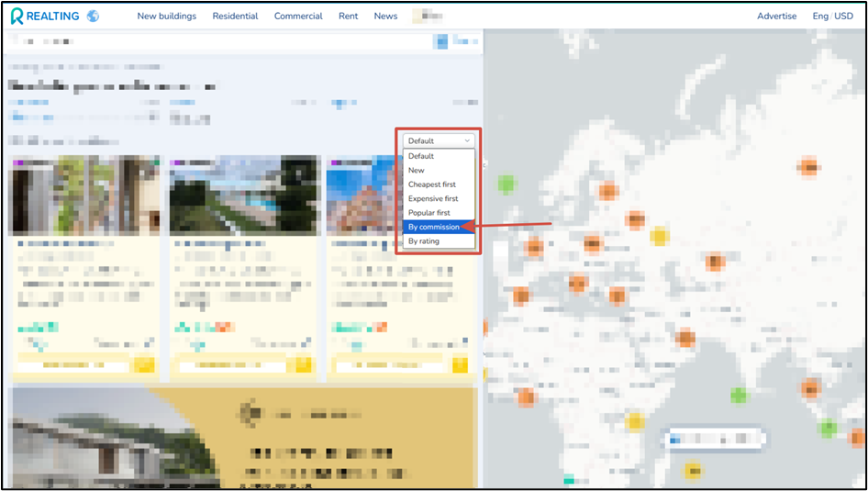This screenshot has width=868, height=491.
Task: Sort listings by Expensive first
Action: 439,198
